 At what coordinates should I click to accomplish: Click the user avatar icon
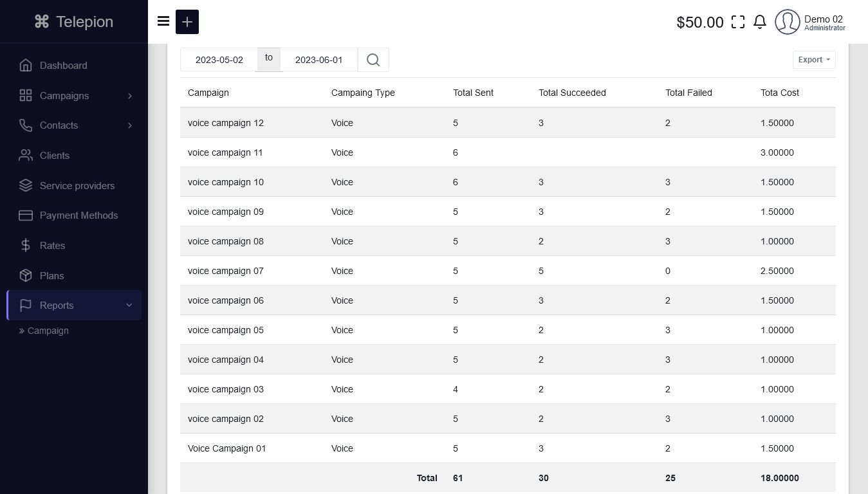click(x=787, y=22)
